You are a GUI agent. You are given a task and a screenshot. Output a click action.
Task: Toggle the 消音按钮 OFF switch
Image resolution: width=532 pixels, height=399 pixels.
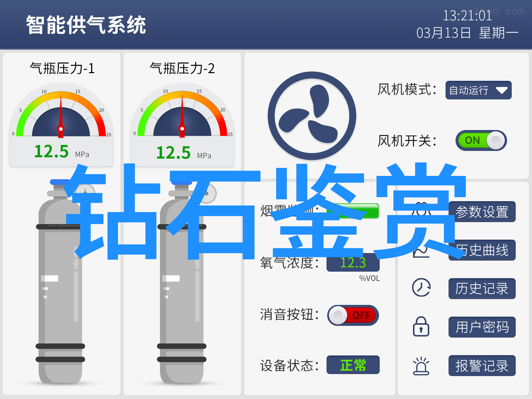pyautogui.click(x=353, y=315)
